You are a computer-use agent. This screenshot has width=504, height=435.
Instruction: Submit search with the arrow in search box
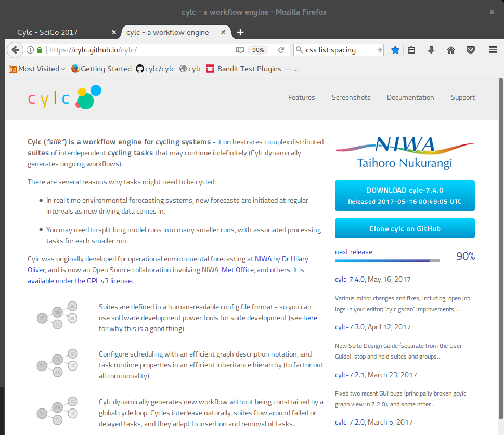[x=379, y=50]
